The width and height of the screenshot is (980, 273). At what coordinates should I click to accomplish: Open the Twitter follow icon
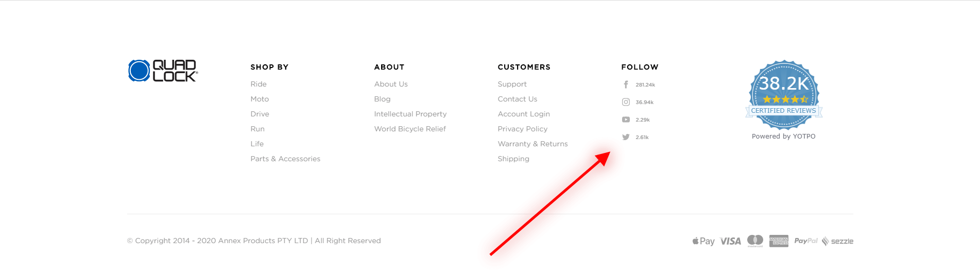pos(626,137)
